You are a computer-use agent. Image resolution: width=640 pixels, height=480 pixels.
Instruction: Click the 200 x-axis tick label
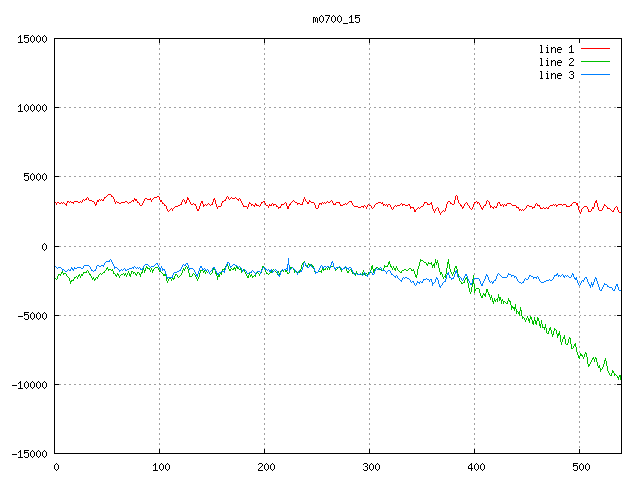click(x=265, y=467)
